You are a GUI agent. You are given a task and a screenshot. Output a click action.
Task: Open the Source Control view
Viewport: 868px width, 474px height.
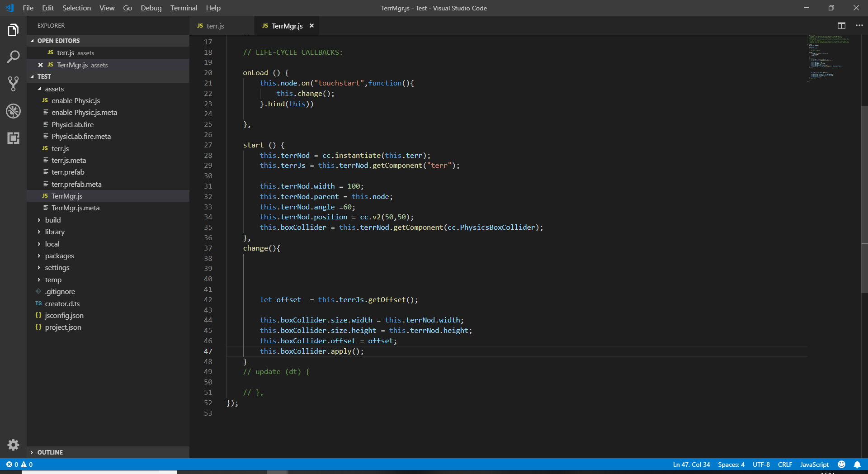pos(13,84)
